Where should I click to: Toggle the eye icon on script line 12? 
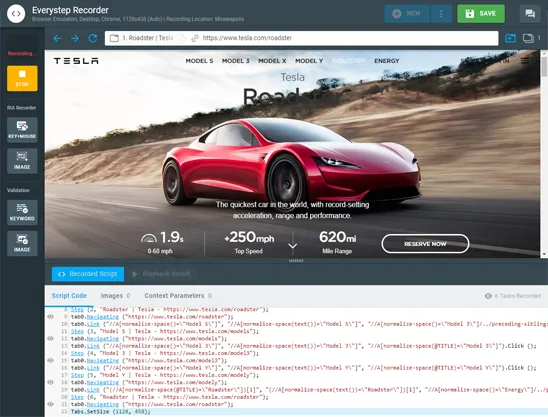click(50, 338)
